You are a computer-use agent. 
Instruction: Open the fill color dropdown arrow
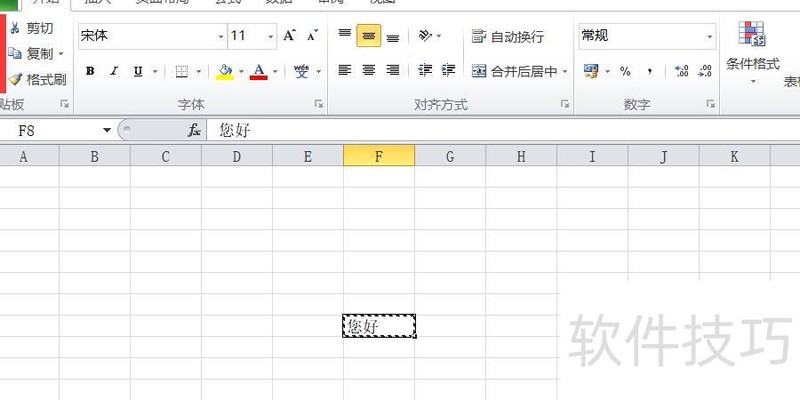241,71
